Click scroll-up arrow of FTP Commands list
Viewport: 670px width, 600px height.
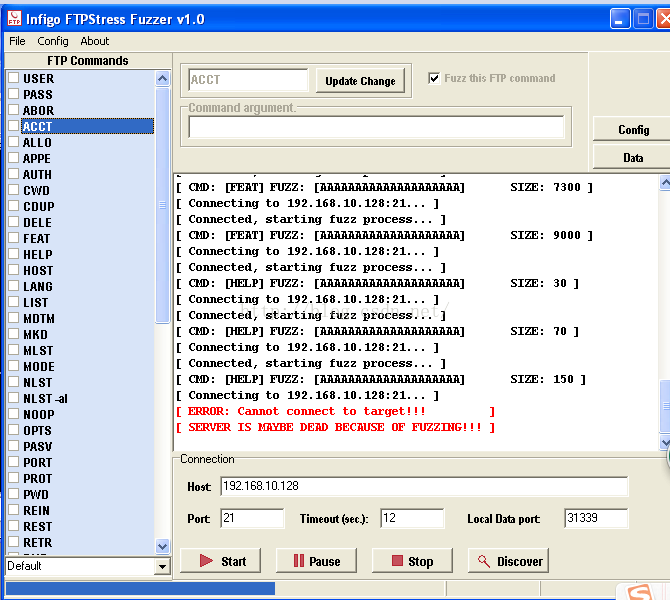coord(162,78)
